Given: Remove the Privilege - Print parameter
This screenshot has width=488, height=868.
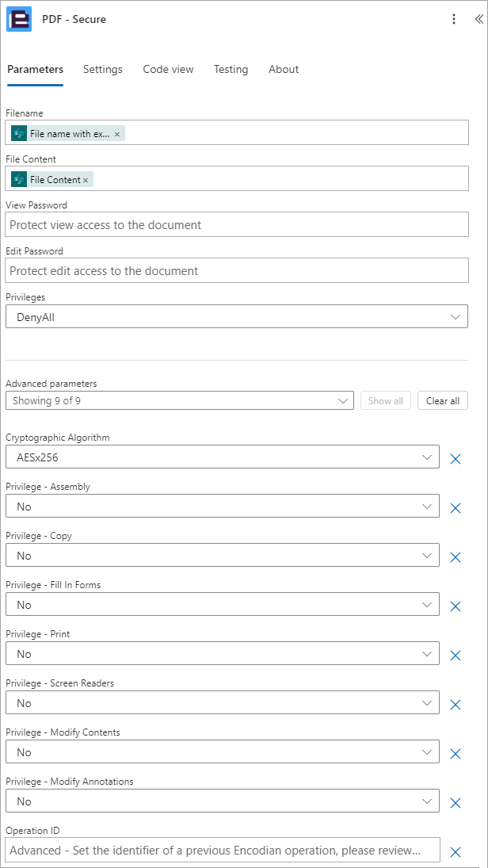Looking at the screenshot, I should (456, 656).
